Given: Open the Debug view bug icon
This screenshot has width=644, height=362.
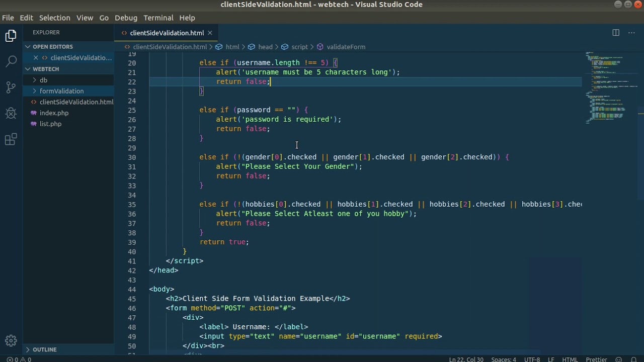Looking at the screenshot, I should click(11, 113).
